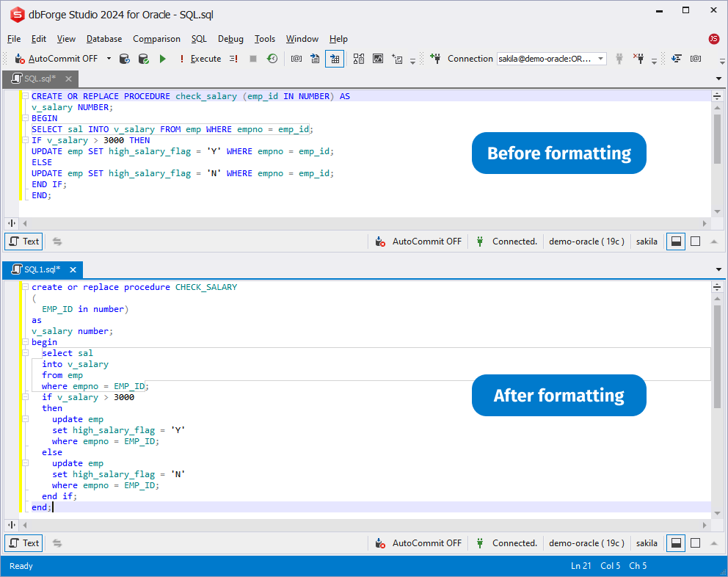The image size is (728, 577).
Task: Click right arrow of SQL.sql horizontal scrollbar
Action: click(705, 223)
